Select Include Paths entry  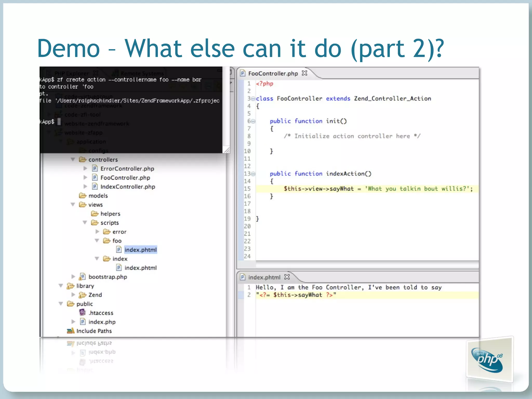pyautogui.click(x=94, y=331)
